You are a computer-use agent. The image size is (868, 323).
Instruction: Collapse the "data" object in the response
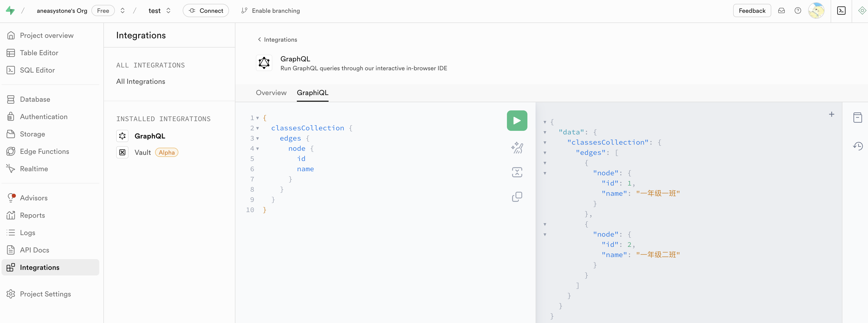click(545, 132)
